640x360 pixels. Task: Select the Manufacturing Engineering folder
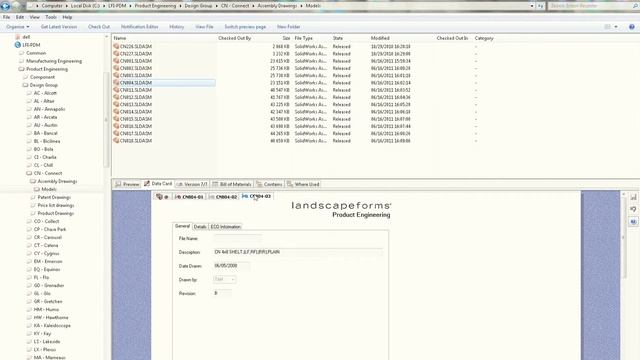pyautogui.click(x=54, y=61)
